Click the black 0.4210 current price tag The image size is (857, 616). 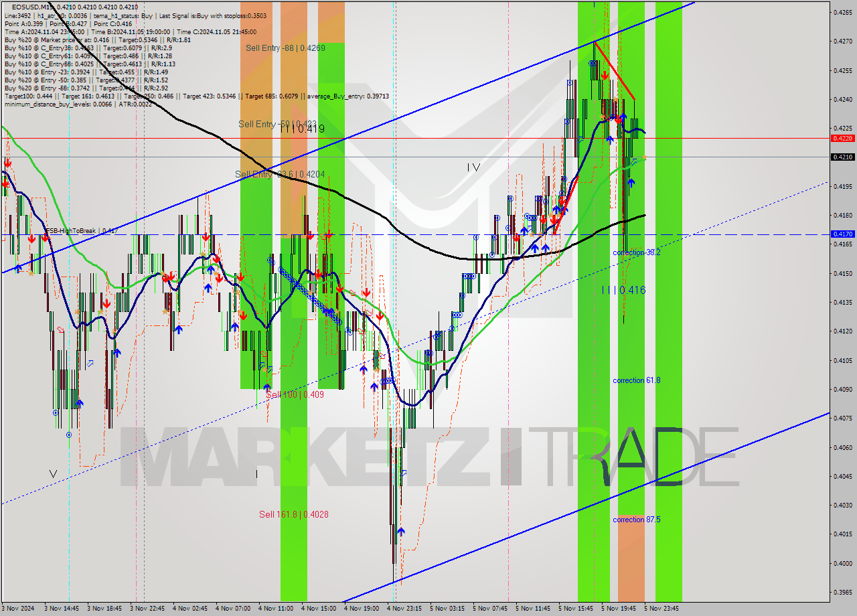pos(842,157)
